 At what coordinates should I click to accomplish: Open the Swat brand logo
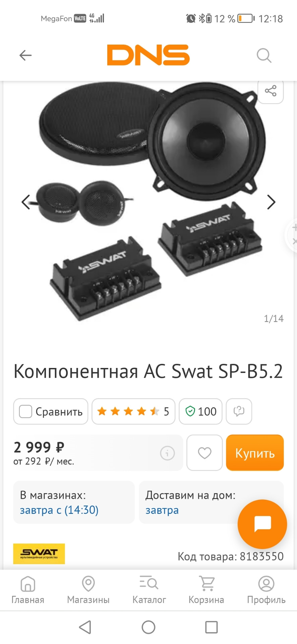(39, 554)
